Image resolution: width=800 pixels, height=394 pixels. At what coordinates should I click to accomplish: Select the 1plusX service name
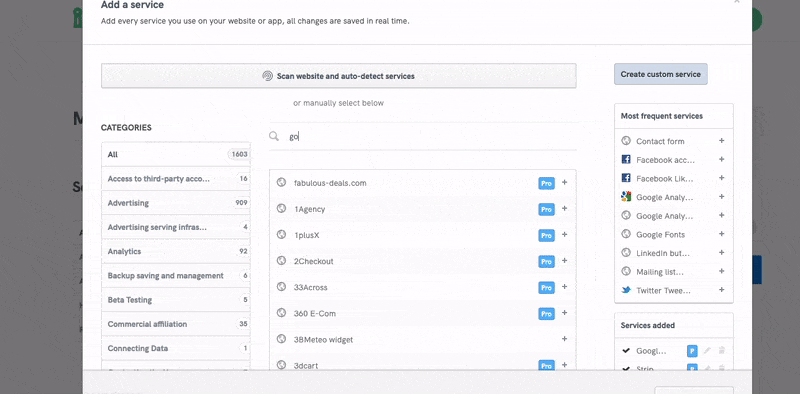click(306, 235)
